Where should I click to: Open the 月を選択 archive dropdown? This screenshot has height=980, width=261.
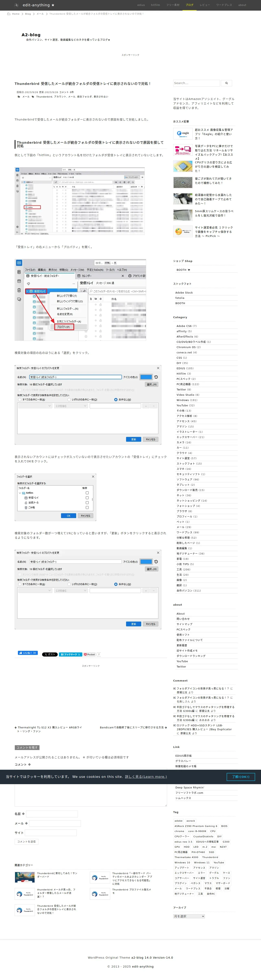coord(189,916)
